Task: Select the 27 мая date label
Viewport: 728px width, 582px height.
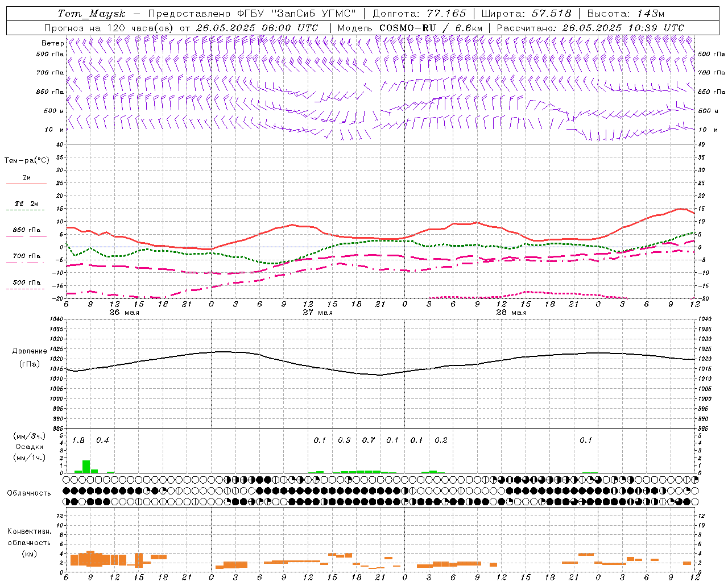Action: [x=317, y=313]
